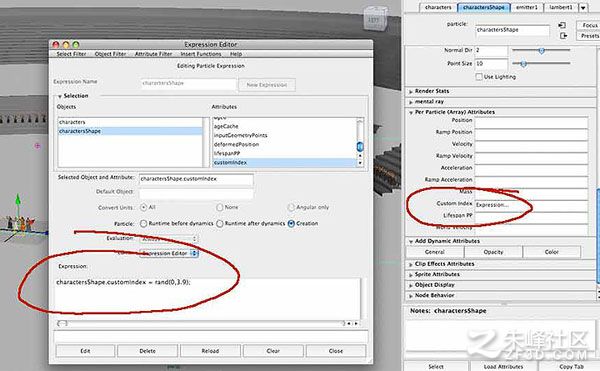Enable the Use Lighting checkbox
This screenshot has width=600, height=371.
tap(479, 76)
